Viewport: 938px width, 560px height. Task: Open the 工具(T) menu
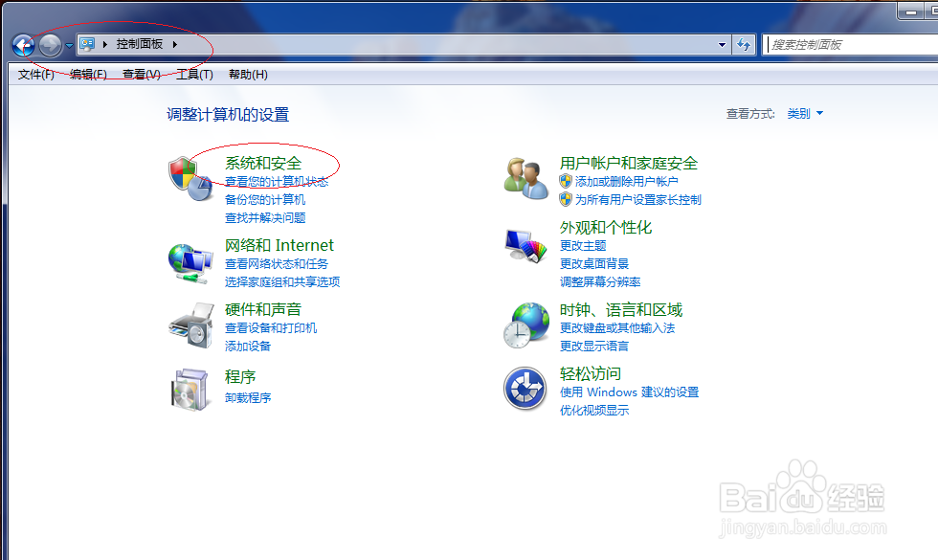[194, 75]
